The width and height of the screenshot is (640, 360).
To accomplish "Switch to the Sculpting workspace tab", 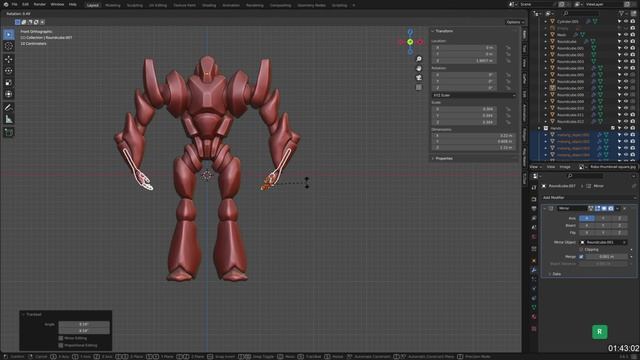I will pyautogui.click(x=134, y=5).
